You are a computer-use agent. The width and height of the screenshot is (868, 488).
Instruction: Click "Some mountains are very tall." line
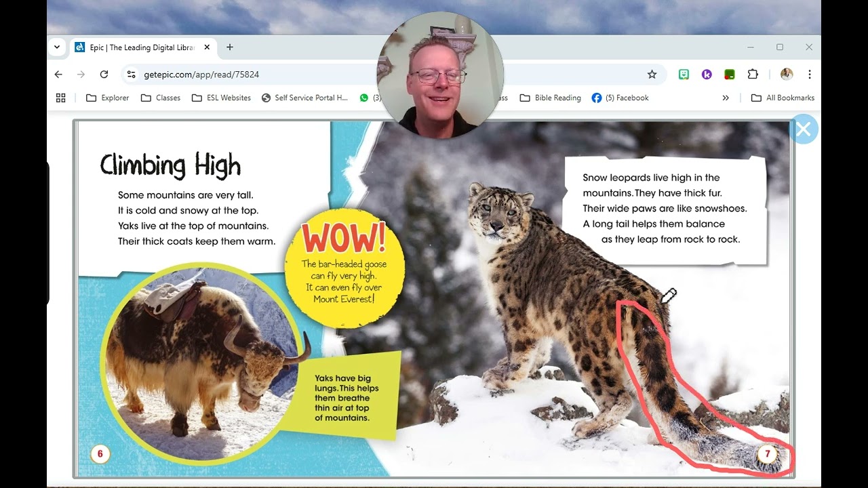click(x=186, y=195)
